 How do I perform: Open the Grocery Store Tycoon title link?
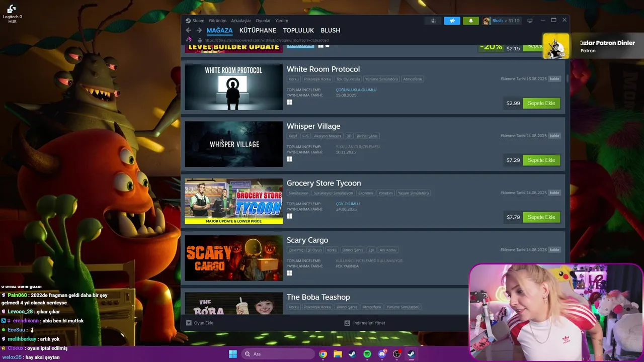[324, 183]
